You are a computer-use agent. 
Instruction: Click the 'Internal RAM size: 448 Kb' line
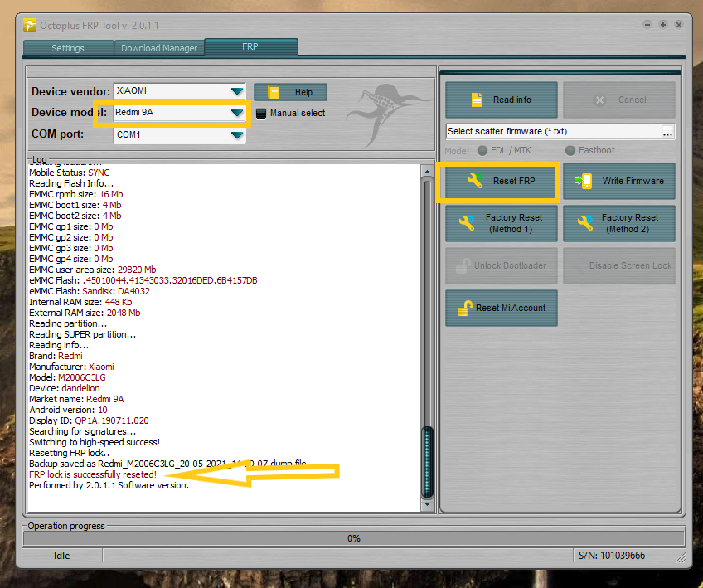(x=80, y=302)
